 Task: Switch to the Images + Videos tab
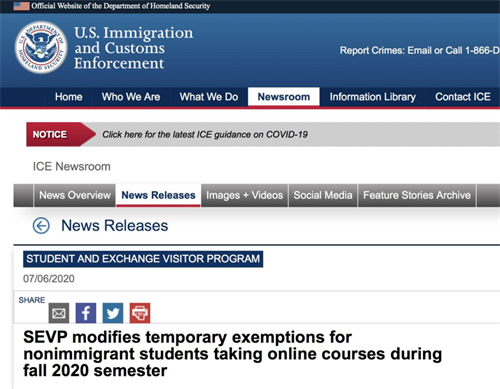pos(244,195)
